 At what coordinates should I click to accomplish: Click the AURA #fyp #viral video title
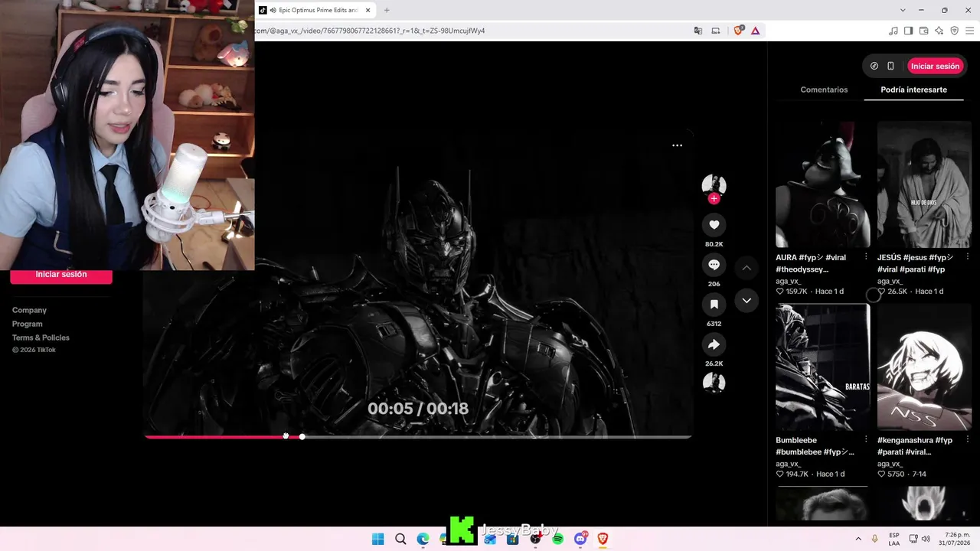[x=810, y=263]
